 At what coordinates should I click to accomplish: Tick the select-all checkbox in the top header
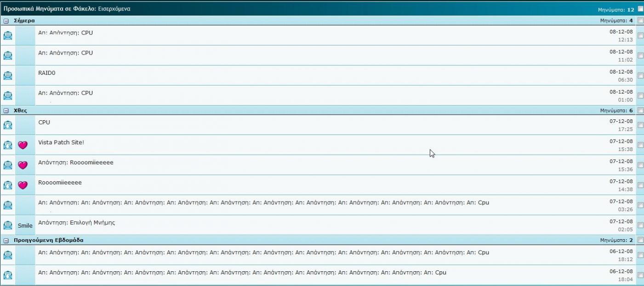641,9
